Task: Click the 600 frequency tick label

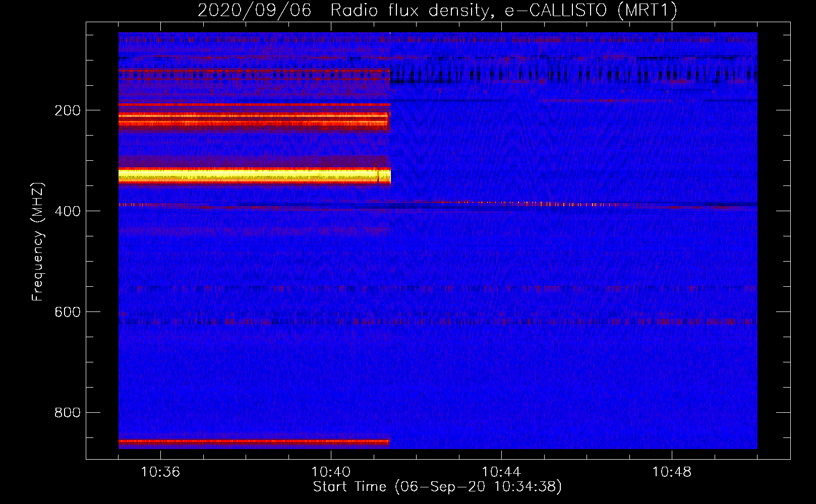Action: pyautogui.click(x=68, y=312)
